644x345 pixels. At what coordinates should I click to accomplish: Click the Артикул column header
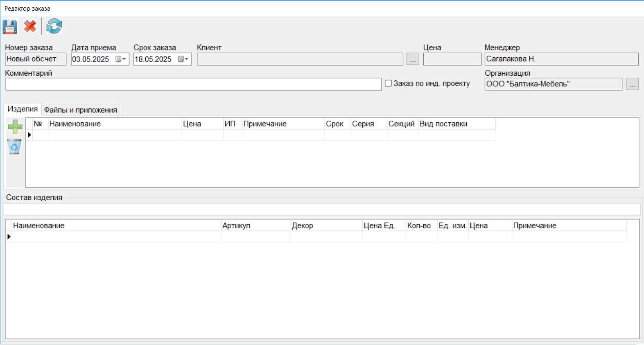(255, 226)
